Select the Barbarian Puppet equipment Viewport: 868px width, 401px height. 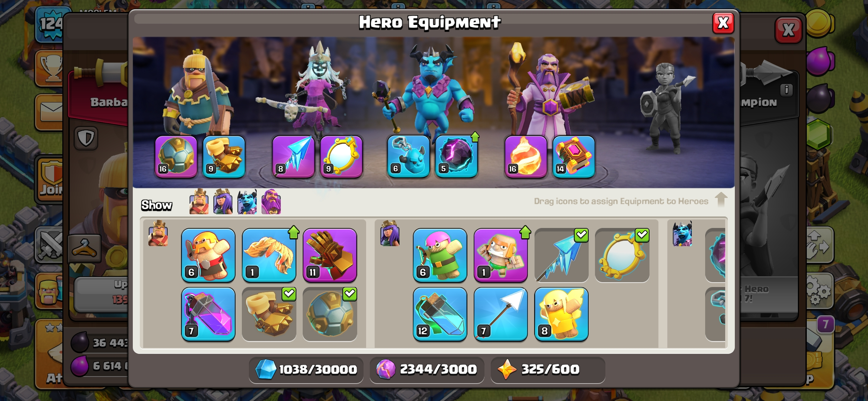[x=208, y=255]
